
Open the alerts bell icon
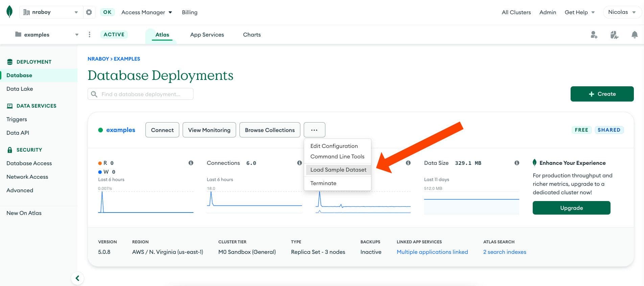[x=635, y=35]
